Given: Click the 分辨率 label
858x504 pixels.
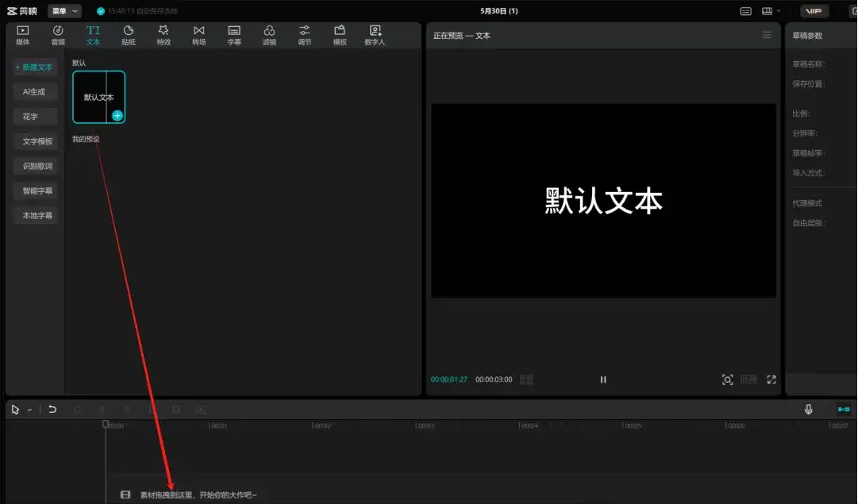Looking at the screenshot, I should pyautogui.click(x=805, y=133).
